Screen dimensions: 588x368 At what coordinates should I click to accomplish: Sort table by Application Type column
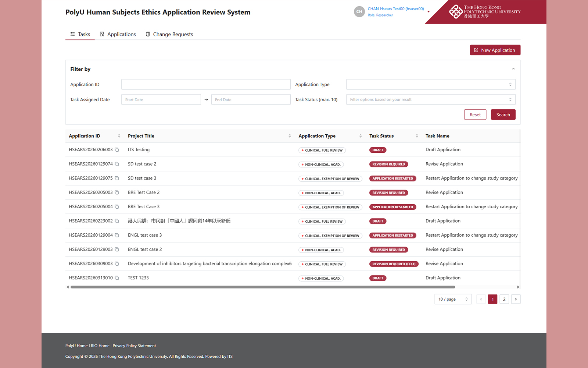[x=361, y=136]
